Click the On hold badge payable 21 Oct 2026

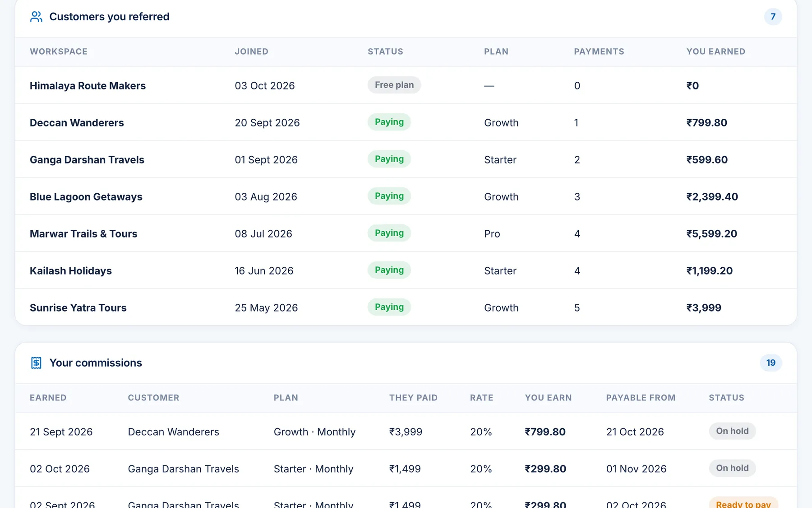point(732,431)
